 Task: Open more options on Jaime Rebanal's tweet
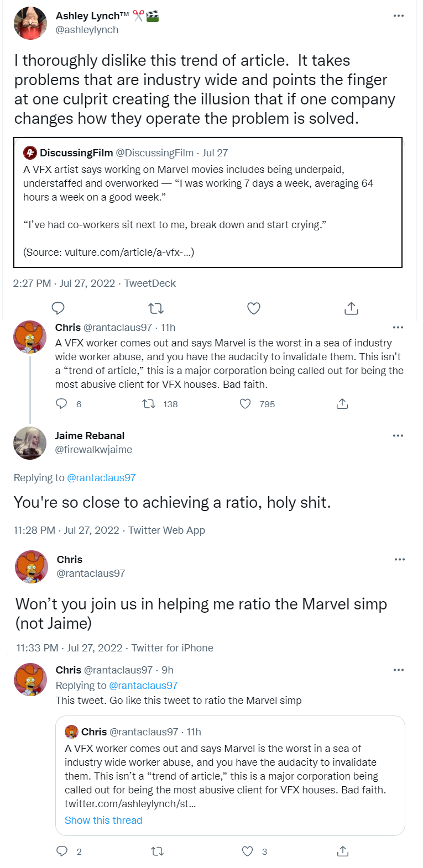pos(398,436)
